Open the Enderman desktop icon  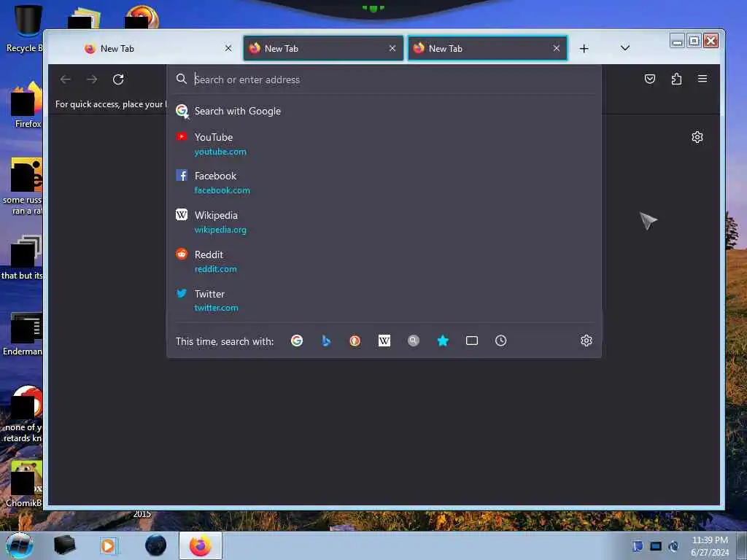23,334
